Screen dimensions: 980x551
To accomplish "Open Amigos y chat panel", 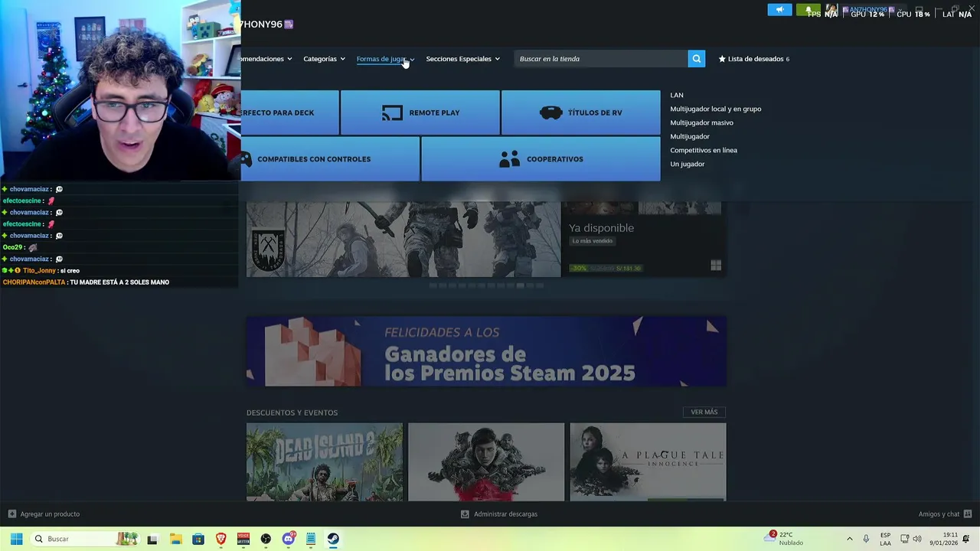I will 939,514.
